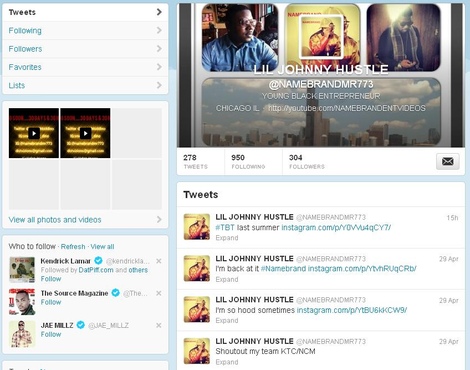The image size is (470, 370).
Task: Click the 29 Apr timestamp on #Namebrand tweet
Action: tap(449, 259)
